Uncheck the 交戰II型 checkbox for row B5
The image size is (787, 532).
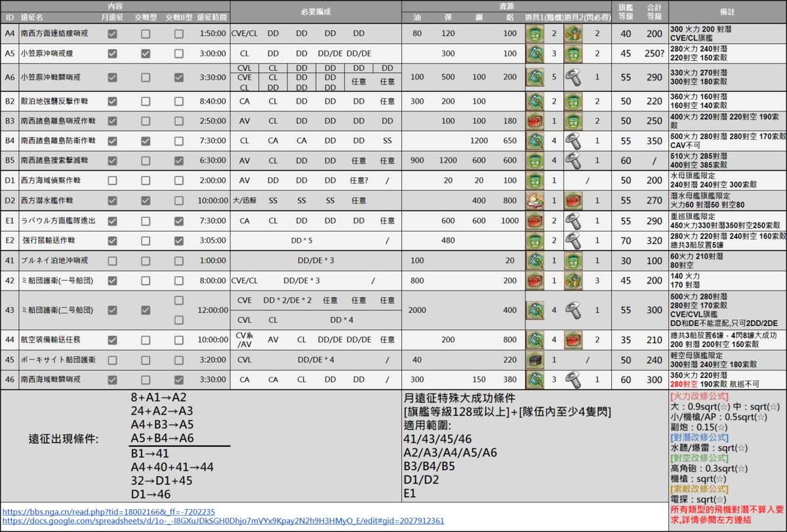click(x=178, y=160)
